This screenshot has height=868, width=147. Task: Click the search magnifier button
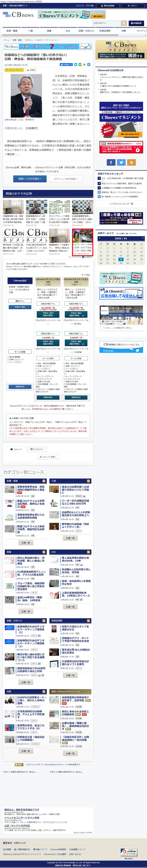click(124, 23)
